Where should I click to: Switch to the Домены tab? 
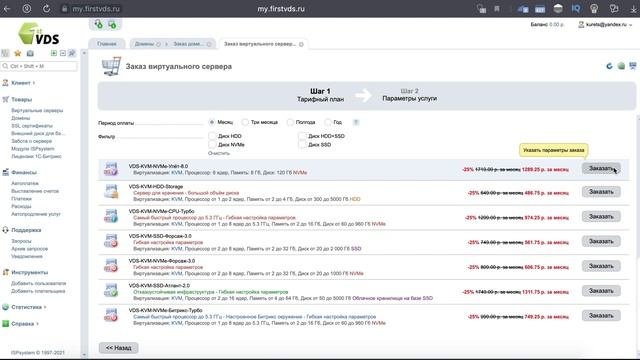[x=144, y=44]
